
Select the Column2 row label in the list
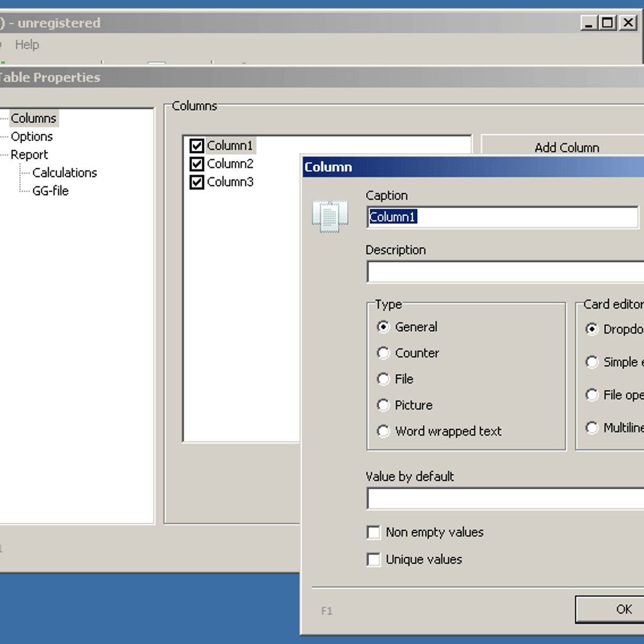pyautogui.click(x=230, y=164)
